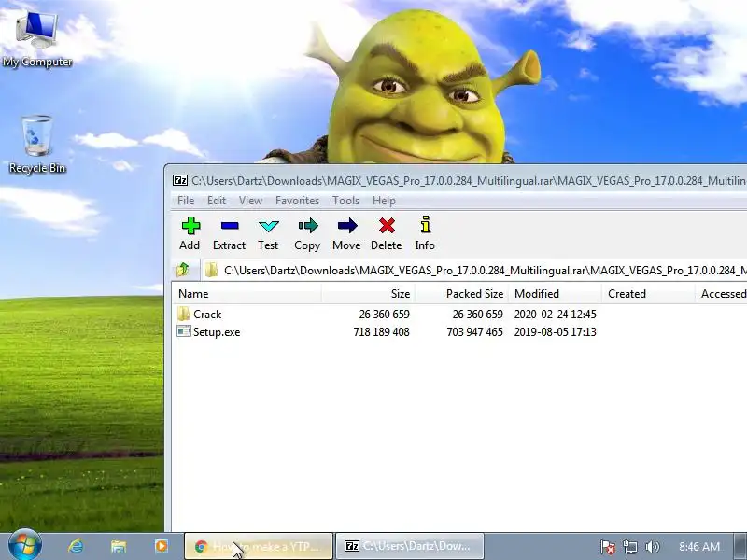Switch to the Chrome taskbar window

click(259, 546)
